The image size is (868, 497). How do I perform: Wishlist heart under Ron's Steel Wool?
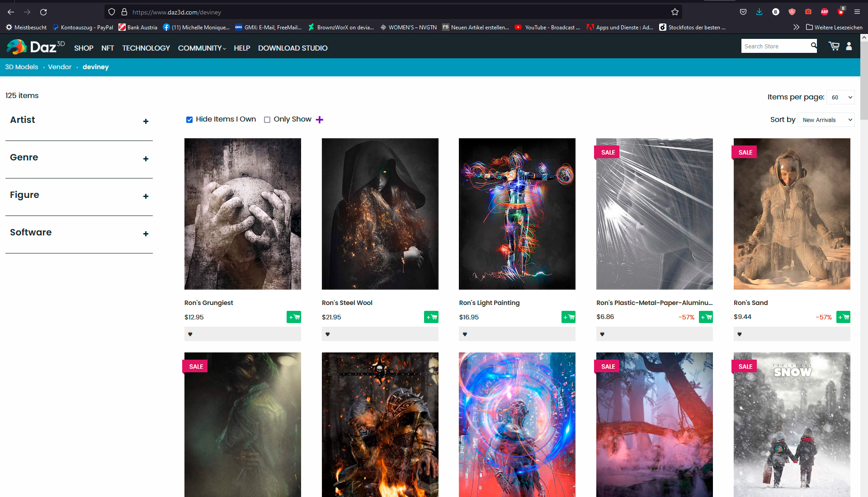tap(328, 334)
